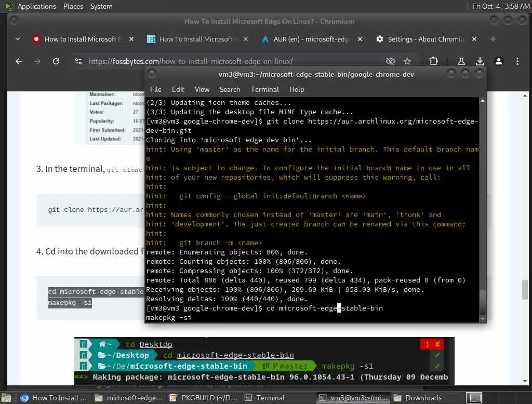Click browser page scroll-down arrow

525,381
